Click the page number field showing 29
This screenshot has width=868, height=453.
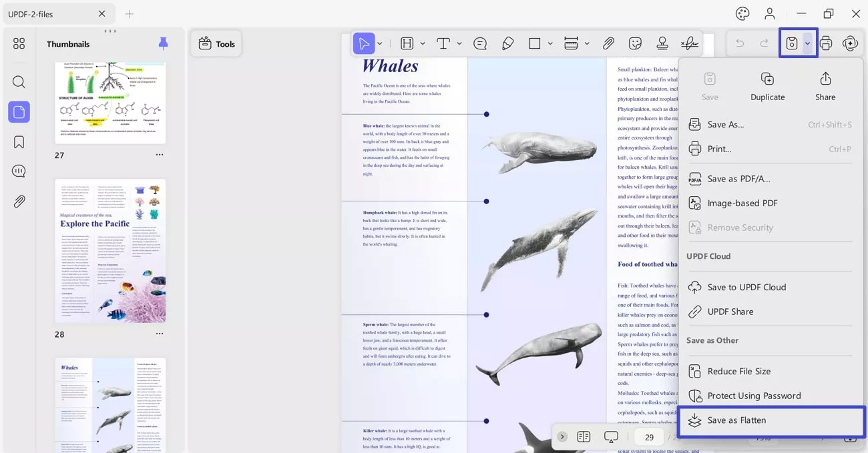click(649, 437)
